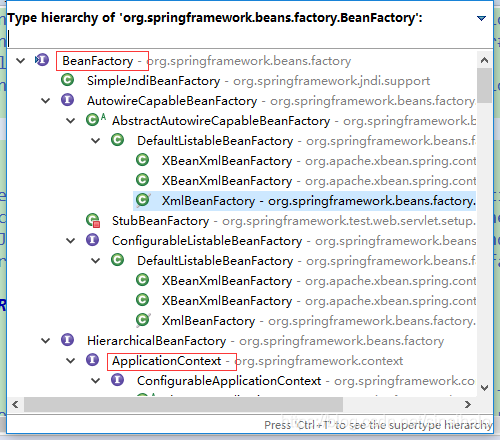Collapse the AutowireCapableBeanFactory node

(x=46, y=101)
